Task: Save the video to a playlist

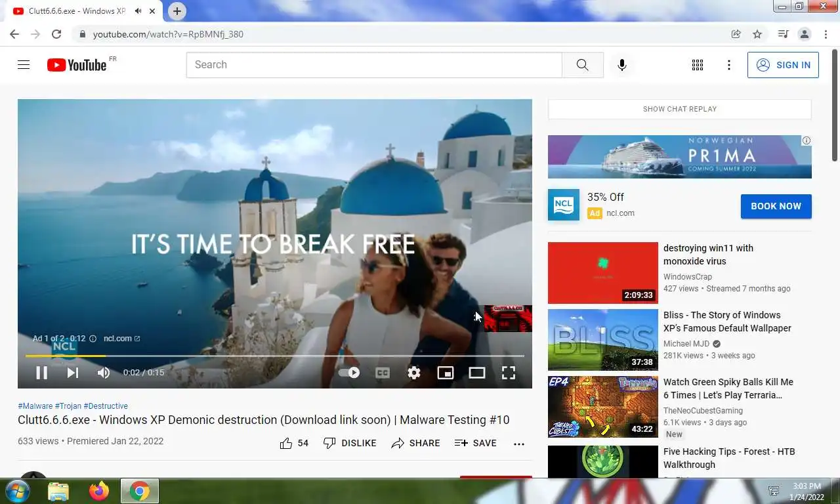Action: [x=476, y=443]
